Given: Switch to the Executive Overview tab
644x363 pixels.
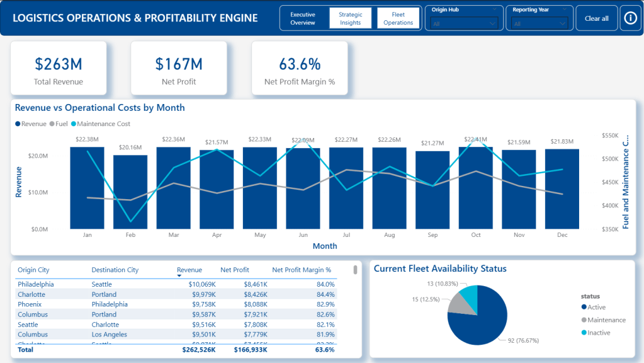Looking at the screenshot, I should click(303, 18).
